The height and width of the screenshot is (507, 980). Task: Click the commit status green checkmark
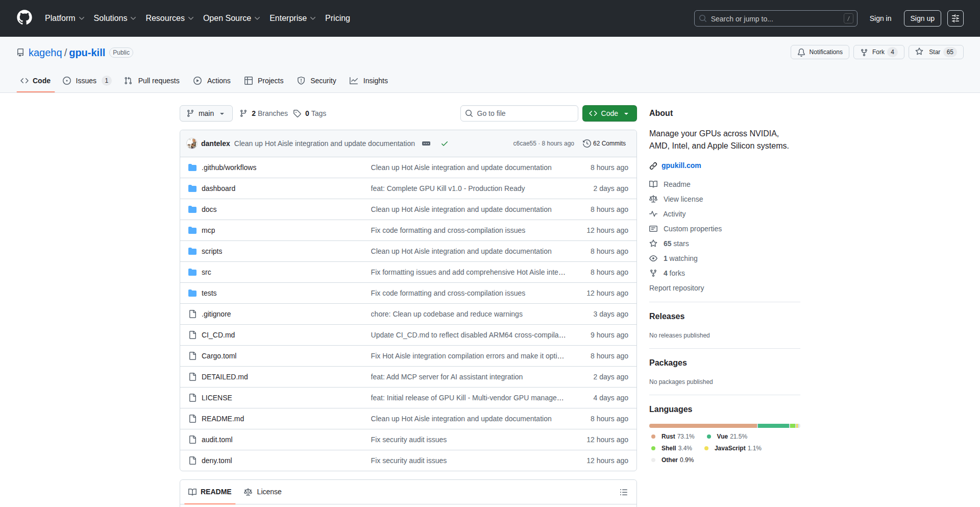click(x=445, y=143)
